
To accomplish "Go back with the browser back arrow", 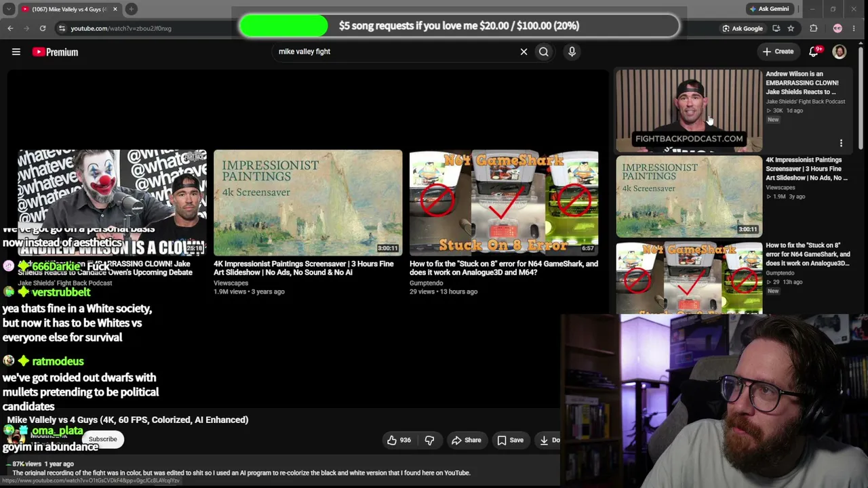I will [10, 28].
